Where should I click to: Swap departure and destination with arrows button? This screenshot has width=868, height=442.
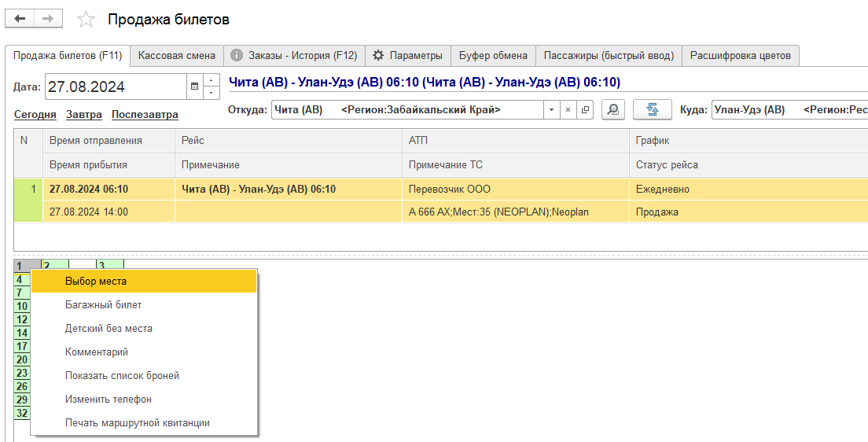tap(653, 110)
